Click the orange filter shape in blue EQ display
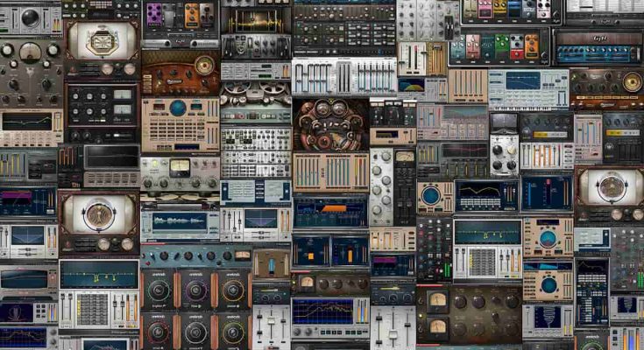The image size is (644, 350). tap(333, 208)
